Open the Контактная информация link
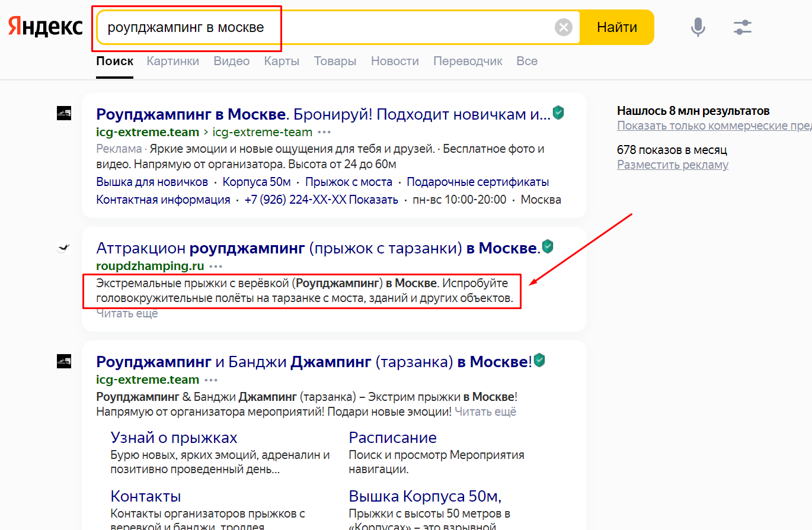The width and height of the screenshot is (812, 530). [x=163, y=200]
